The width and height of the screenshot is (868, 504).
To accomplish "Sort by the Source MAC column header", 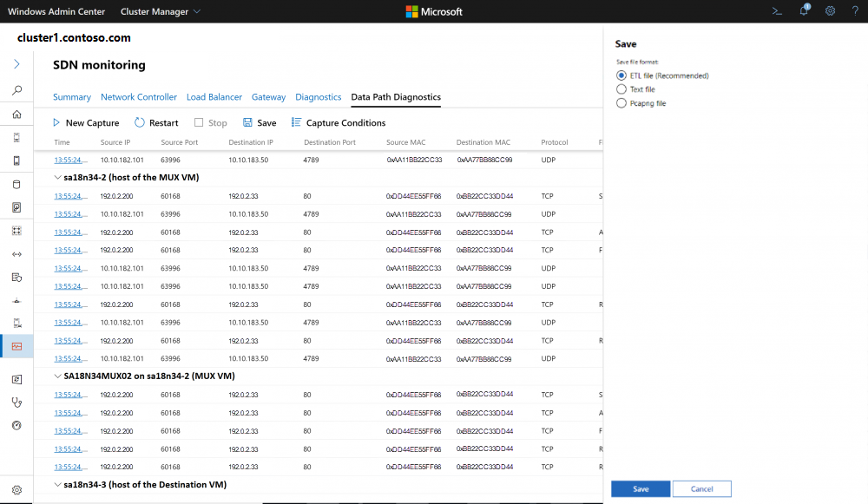I will coord(405,142).
